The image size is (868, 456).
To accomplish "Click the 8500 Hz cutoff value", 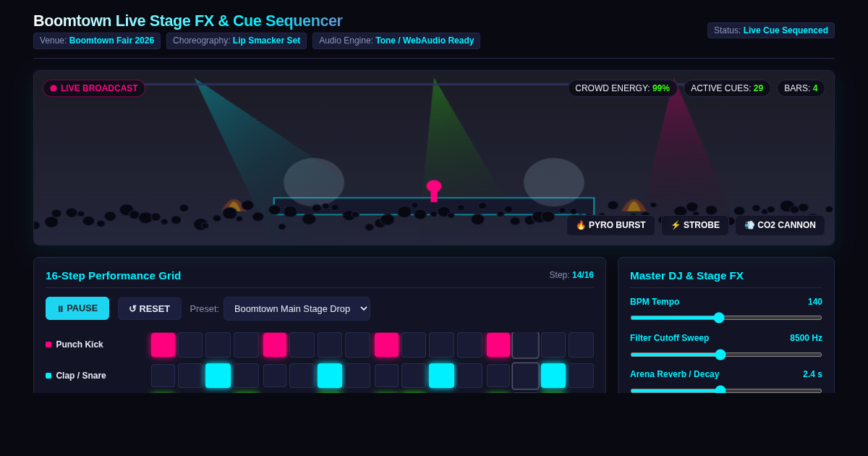I will (806, 338).
